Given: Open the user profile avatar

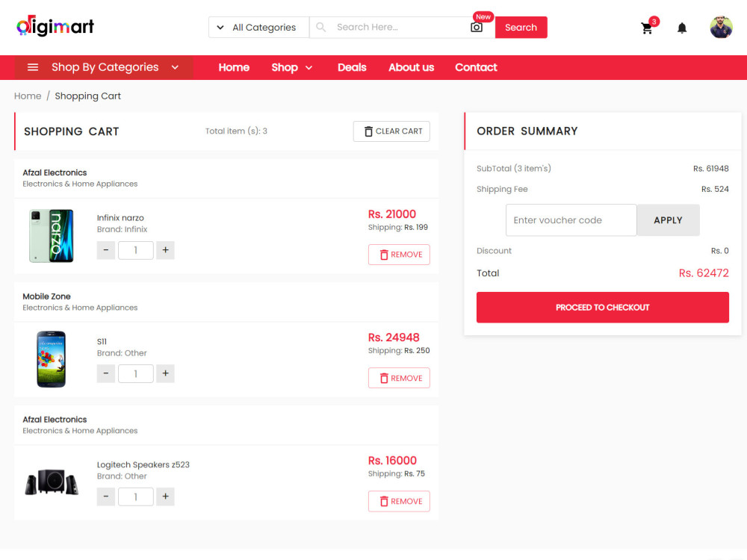Looking at the screenshot, I should click(x=721, y=27).
